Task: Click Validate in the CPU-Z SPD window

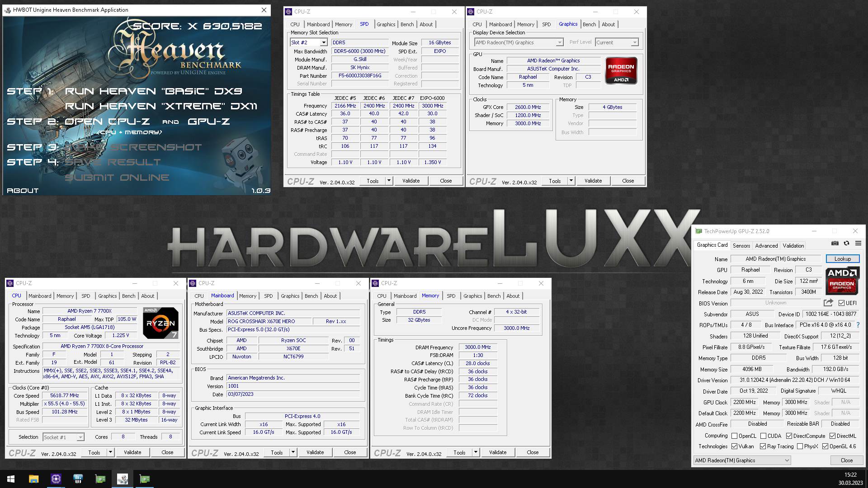Action: (x=411, y=181)
